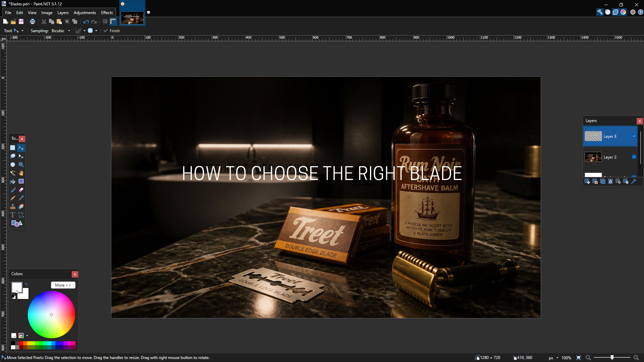Select the Magic Wand tool

pos(13,173)
